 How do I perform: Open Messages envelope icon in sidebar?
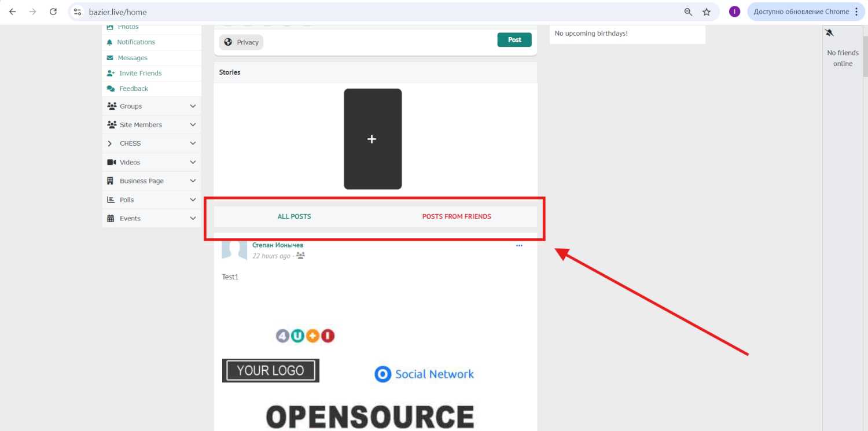(x=110, y=58)
